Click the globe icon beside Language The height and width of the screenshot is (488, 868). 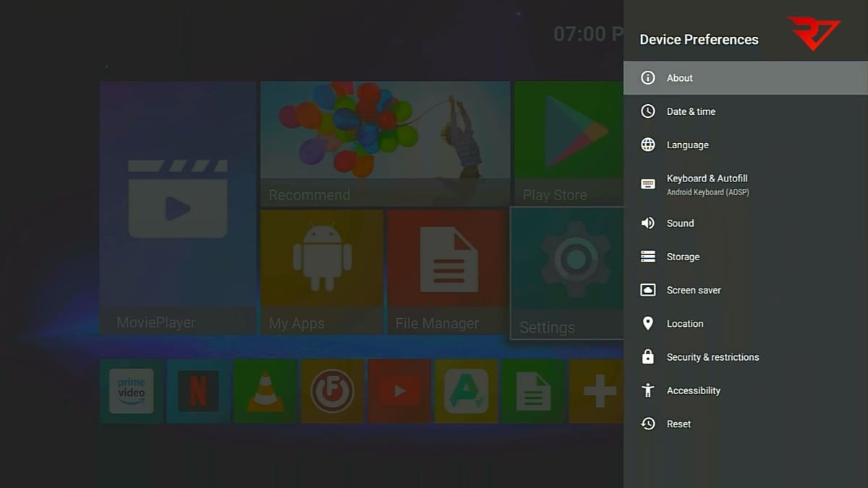(648, 145)
